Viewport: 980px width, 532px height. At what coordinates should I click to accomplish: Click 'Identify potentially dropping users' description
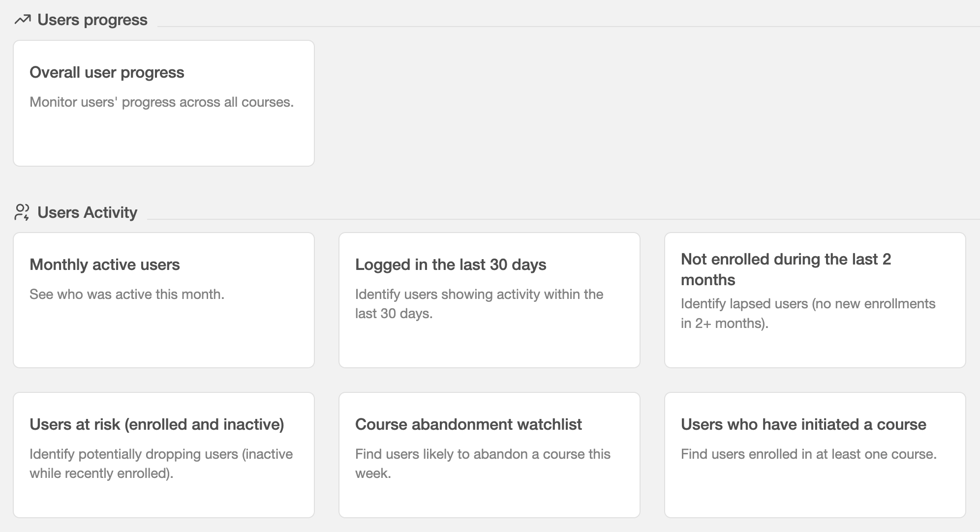161,464
